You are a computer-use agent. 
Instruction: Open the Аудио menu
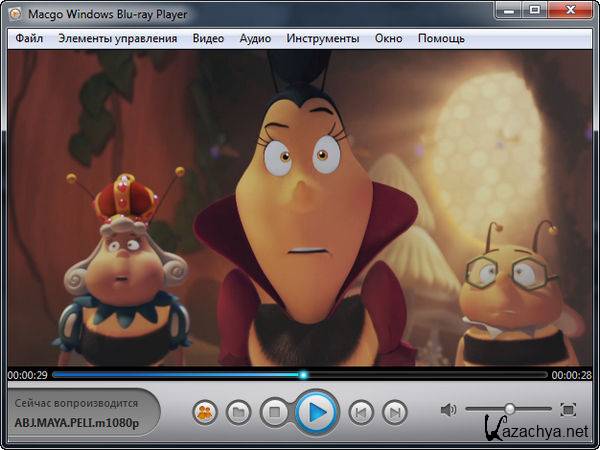(x=255, y=38)
